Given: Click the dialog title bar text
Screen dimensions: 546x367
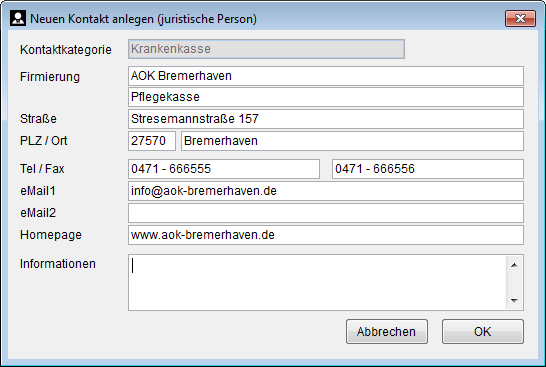Looking at the screenshot, I should 143,19.
